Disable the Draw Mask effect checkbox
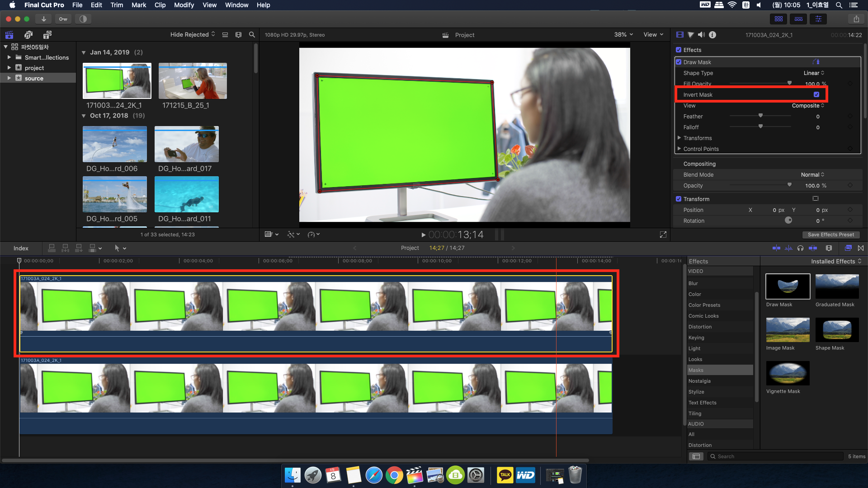Viewport: 868px width, 488px height. click(679, 62)
